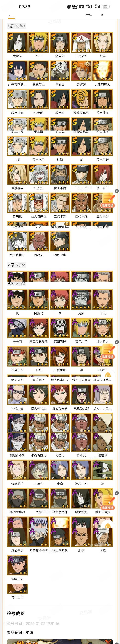Tap the battery indicator in status bar
The image size is (120, 644).
pyautogui.click(x=106, y=7)
